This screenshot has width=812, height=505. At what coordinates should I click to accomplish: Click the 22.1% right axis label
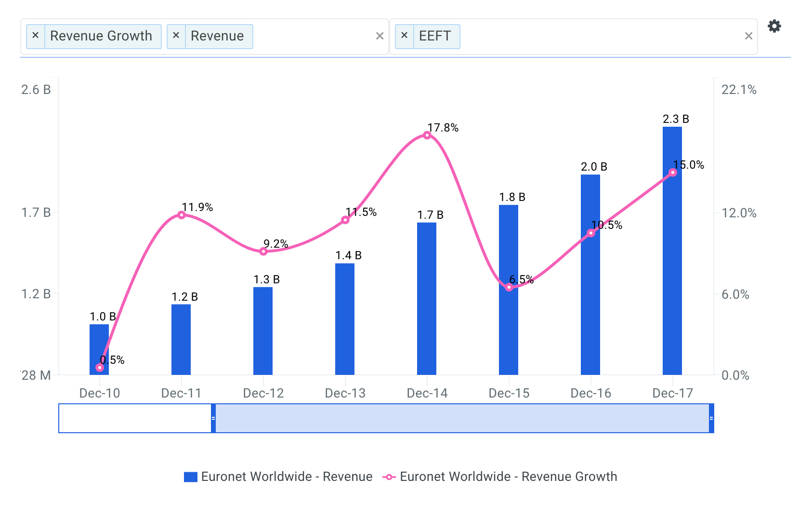click(x=739, y=90)
